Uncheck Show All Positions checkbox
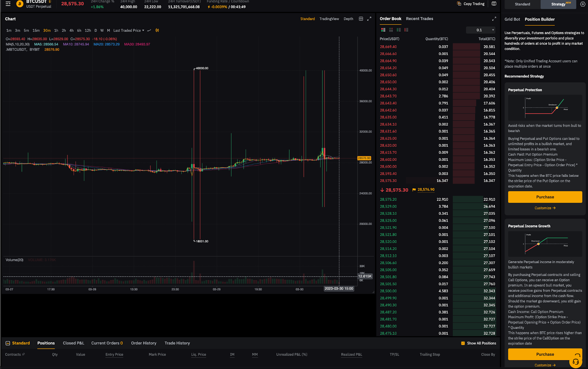Screen dimensions: 588x369 point(463,343)
